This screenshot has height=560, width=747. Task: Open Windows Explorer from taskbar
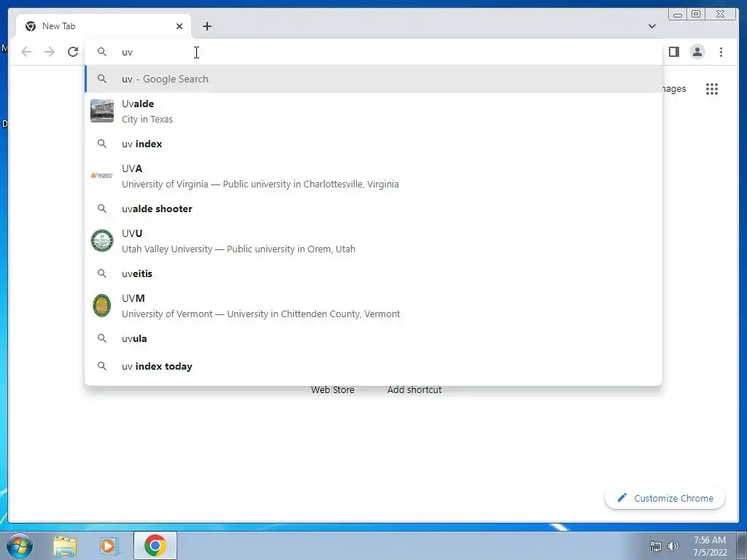pyautogui.click(x=65, y=545)
